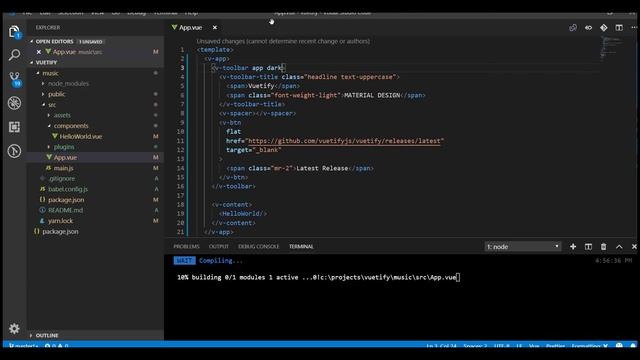Choose the terminal from the '1: node' dropdown
640x360 pixels.
pyautogui.click(x=522, y=247)
